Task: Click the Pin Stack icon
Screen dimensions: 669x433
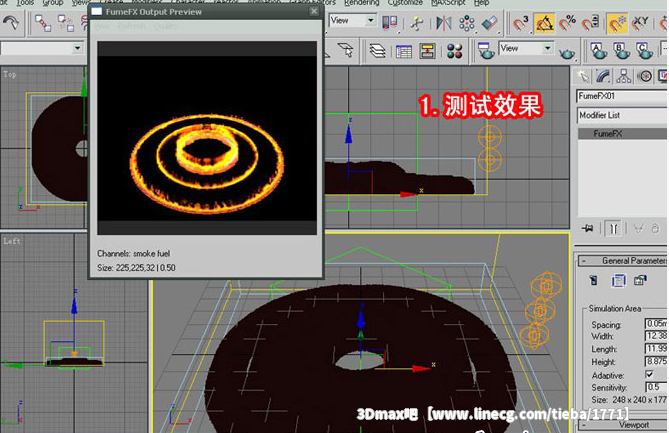Action: tap(588, 229)
